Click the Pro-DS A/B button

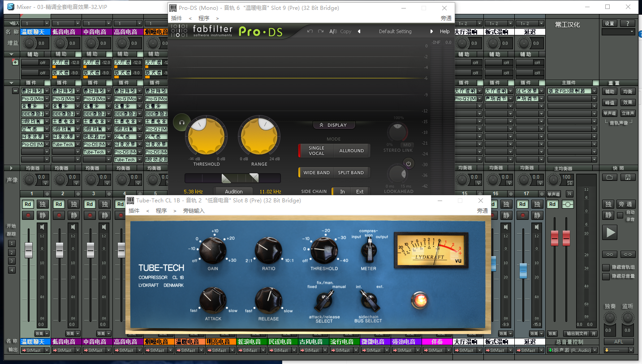tap(333, 31)
